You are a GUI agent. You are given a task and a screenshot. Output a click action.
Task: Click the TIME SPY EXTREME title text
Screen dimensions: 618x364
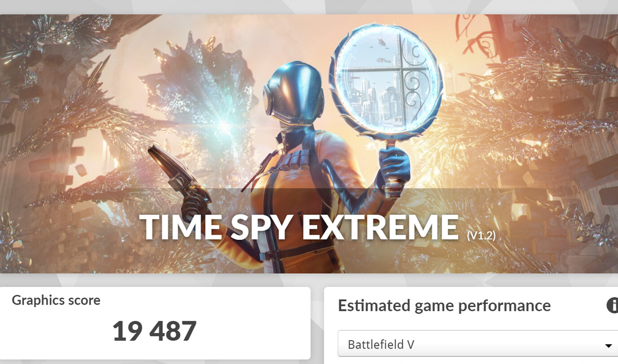coord(299,227)
